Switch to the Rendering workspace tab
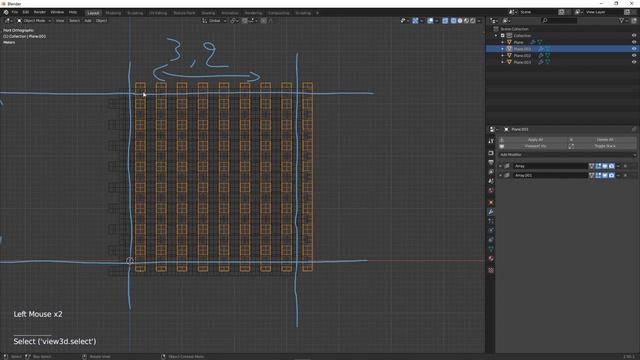640x360 pixels. 253,13
